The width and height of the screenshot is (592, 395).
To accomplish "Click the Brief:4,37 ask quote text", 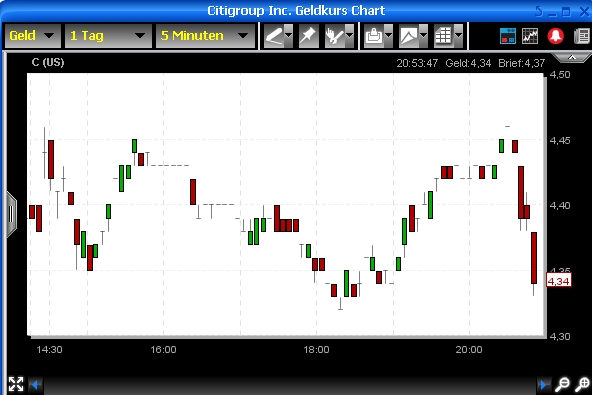I will [x=521, y=63].
